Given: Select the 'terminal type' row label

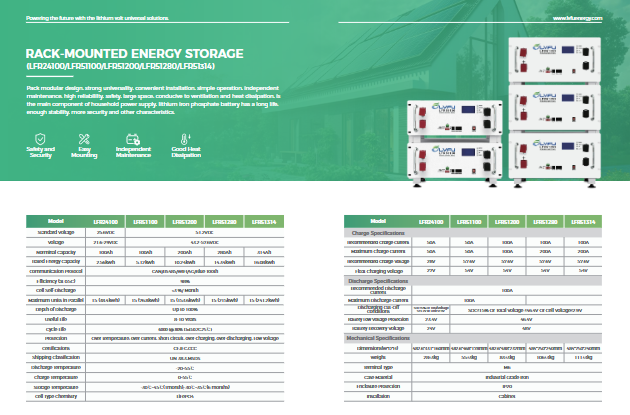Looking at the screenshot, I should click(x=378, y=367).
